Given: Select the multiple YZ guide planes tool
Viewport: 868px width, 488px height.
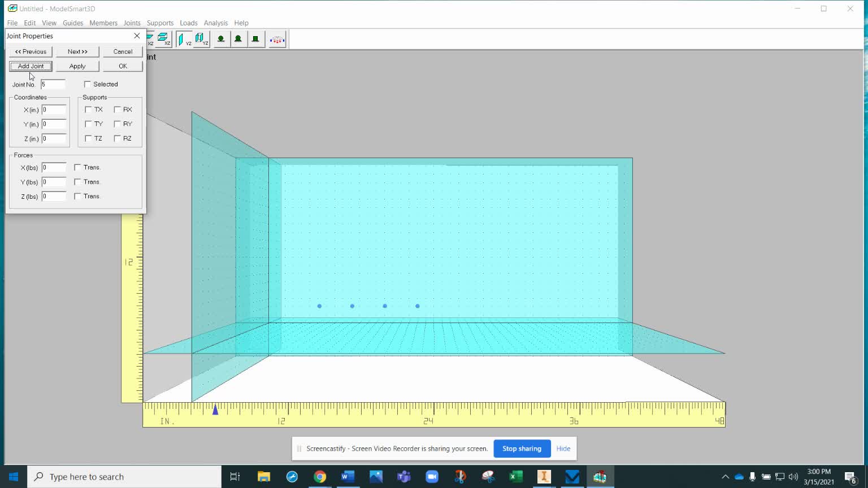Looking at the screenshot, I should click(x=201, y=39).
